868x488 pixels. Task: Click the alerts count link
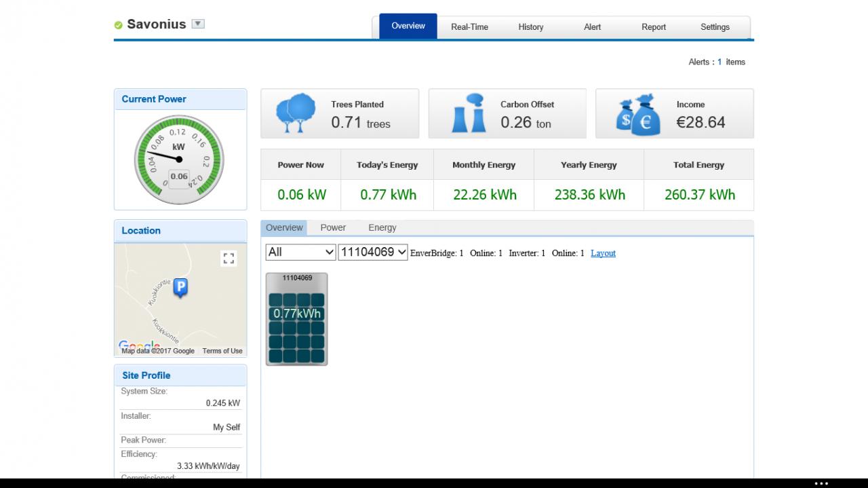[719, 62]
